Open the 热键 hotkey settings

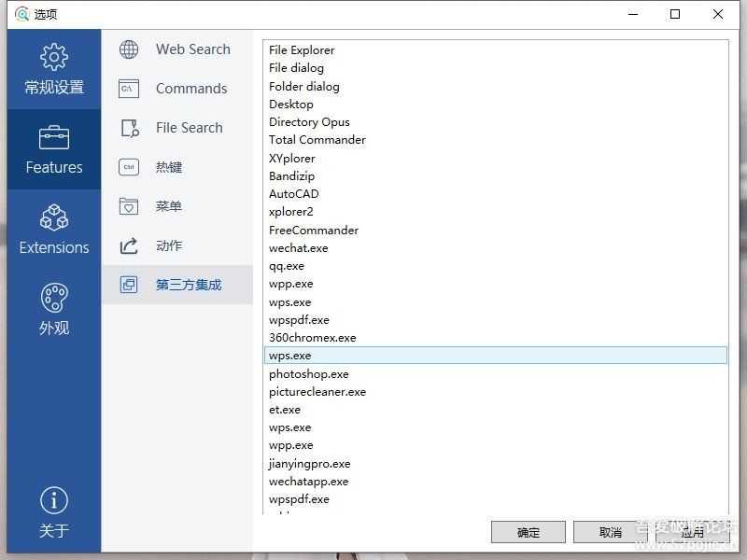[x=168, y=167]
